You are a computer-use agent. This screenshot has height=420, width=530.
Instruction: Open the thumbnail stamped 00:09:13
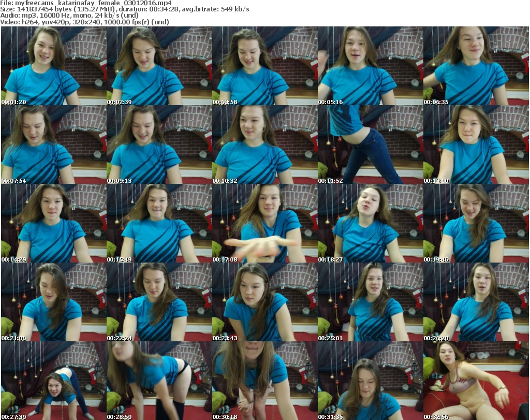click(x=159, y=144)
